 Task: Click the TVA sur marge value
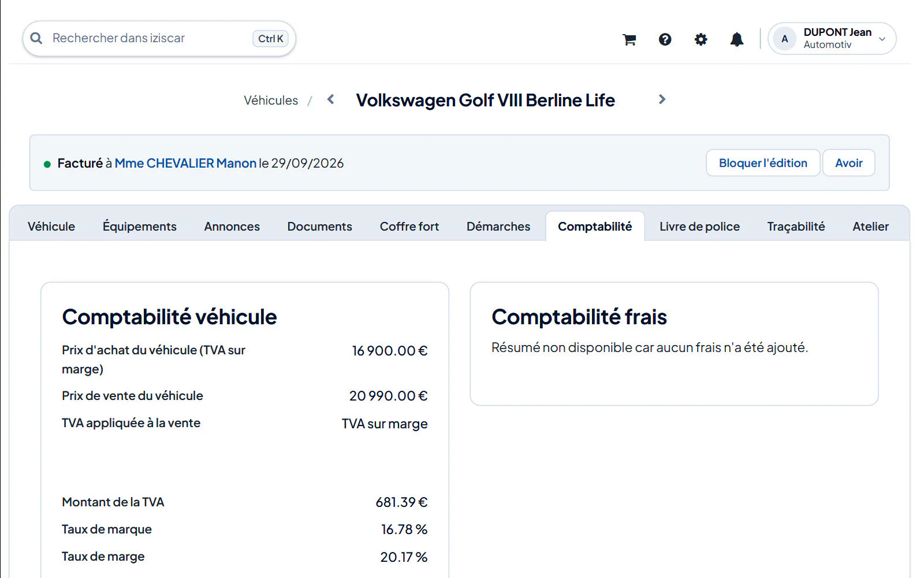(x=385, y=424)
